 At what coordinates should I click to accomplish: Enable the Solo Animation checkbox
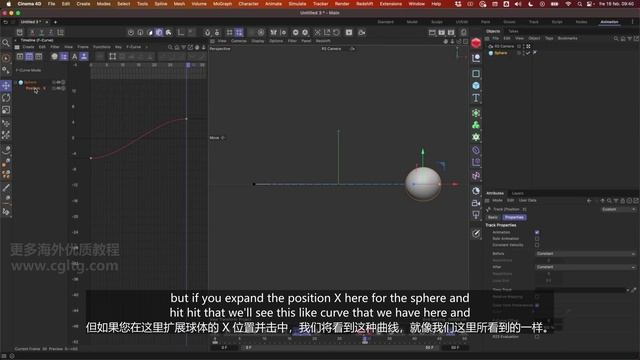[x=537, y=239]
